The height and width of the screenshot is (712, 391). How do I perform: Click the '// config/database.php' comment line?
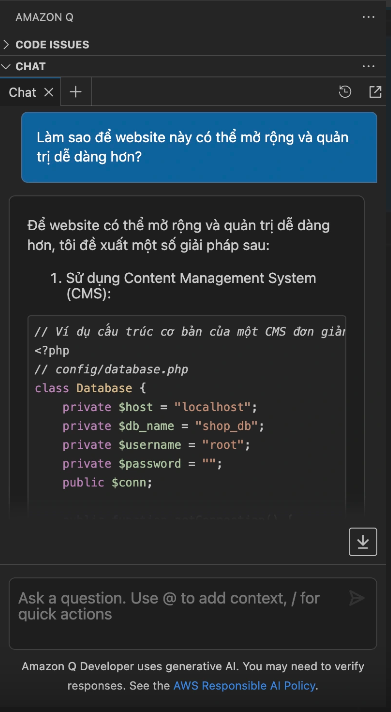point(111,370)
